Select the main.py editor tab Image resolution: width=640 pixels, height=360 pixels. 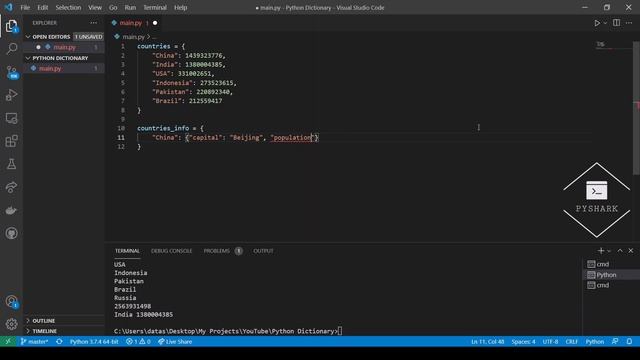(x=133, y=23)
